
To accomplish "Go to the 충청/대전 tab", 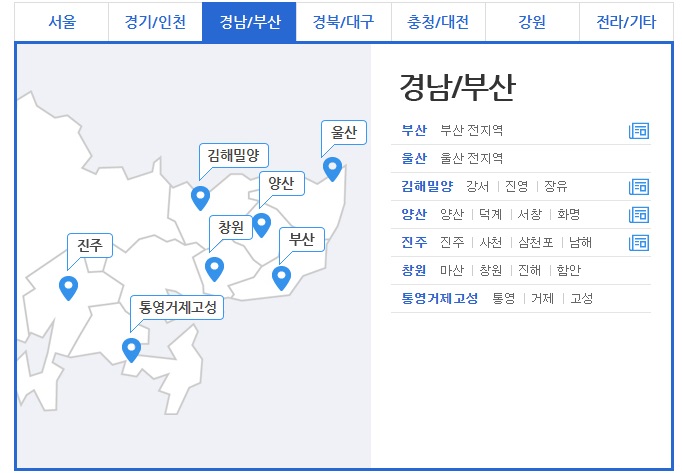I will point(438,22).
